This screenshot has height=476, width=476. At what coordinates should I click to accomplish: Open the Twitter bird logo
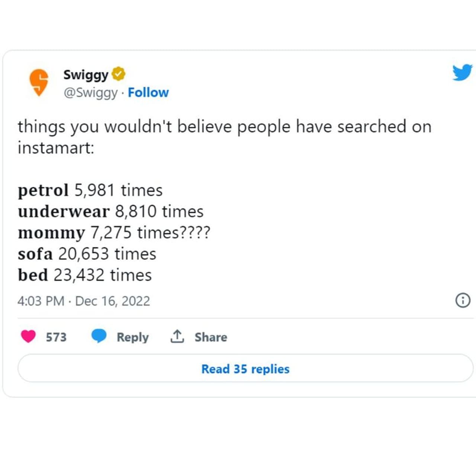tap(462, 72)
